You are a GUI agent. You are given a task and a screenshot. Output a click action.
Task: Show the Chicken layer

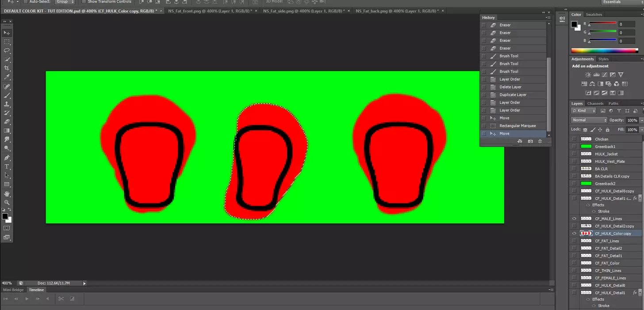click(574, 139)
